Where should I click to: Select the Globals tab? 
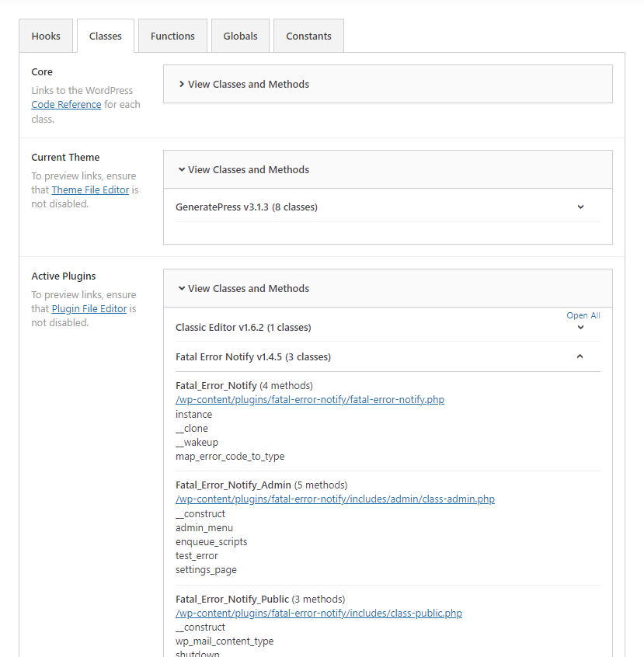240,36
